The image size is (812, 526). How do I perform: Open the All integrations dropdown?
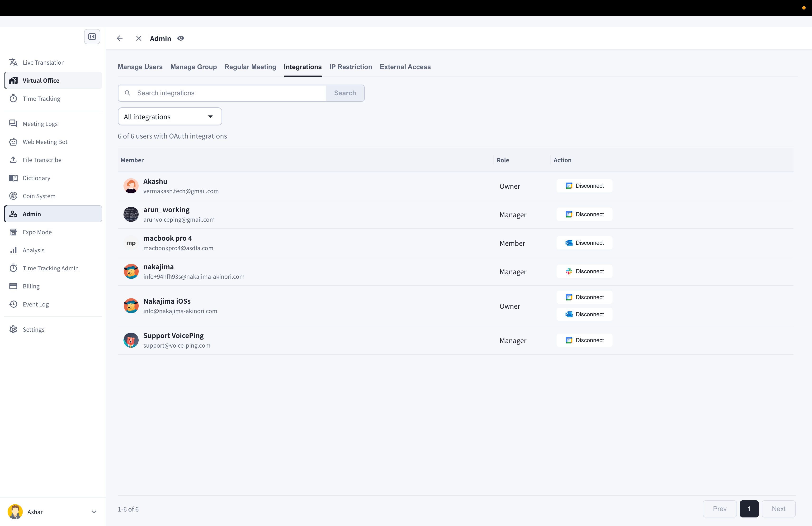pyautogui.click(x=170, y=116)
